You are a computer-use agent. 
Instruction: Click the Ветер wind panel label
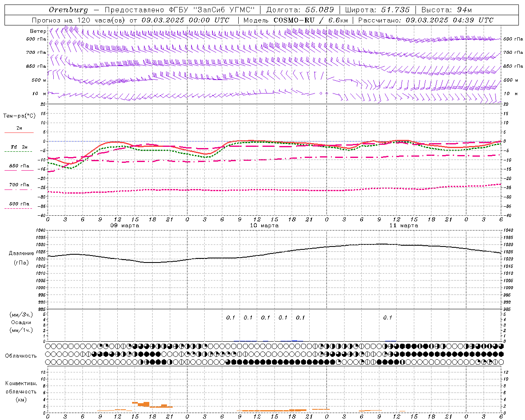click(x=38, y=31)
